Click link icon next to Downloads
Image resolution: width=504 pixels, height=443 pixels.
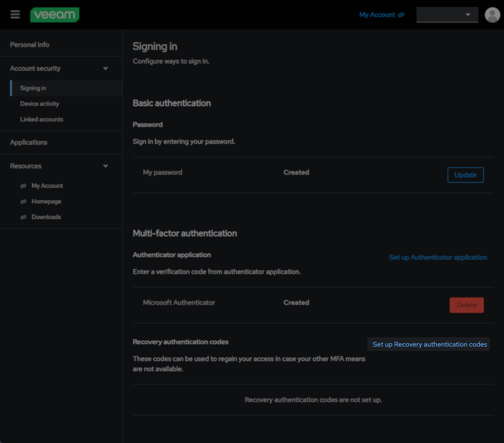click(x=23, y=217)
